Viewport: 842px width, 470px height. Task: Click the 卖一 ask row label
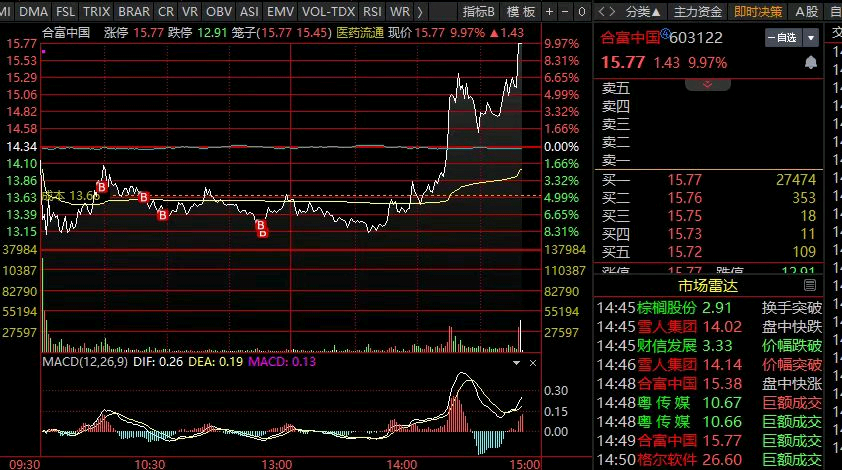click(x=615, y=160)
